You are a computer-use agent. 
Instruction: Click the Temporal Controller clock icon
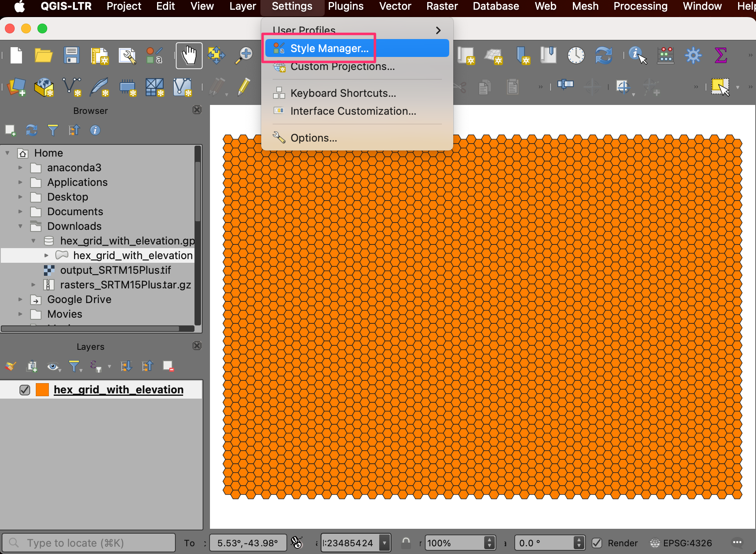pos(576,55)
